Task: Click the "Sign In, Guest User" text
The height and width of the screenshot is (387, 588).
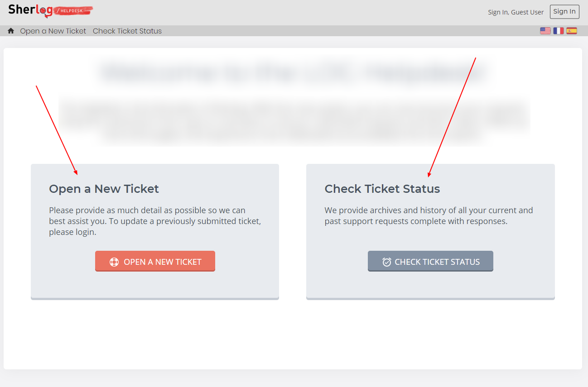Action: pos(516,12)
